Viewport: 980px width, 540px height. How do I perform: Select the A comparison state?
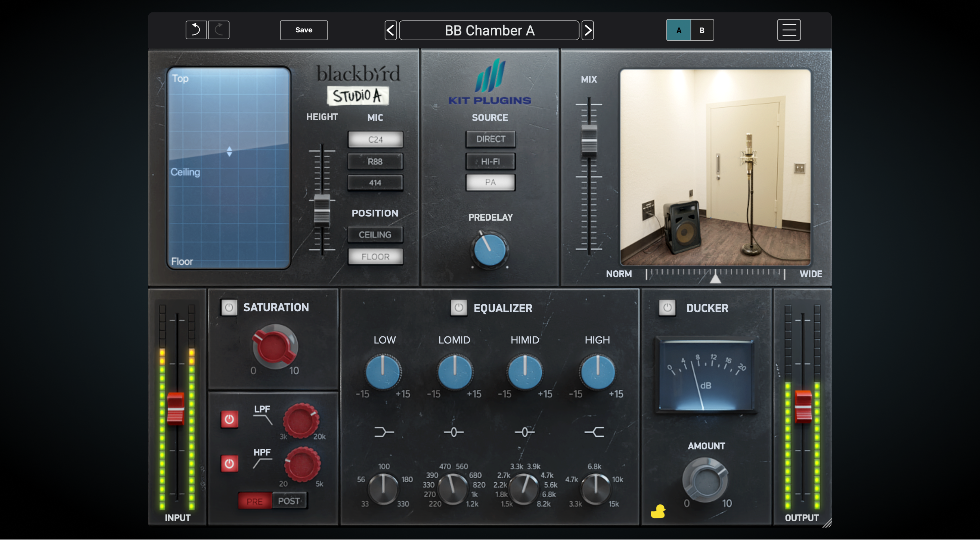pyautogui.click(x=678, y=30)
